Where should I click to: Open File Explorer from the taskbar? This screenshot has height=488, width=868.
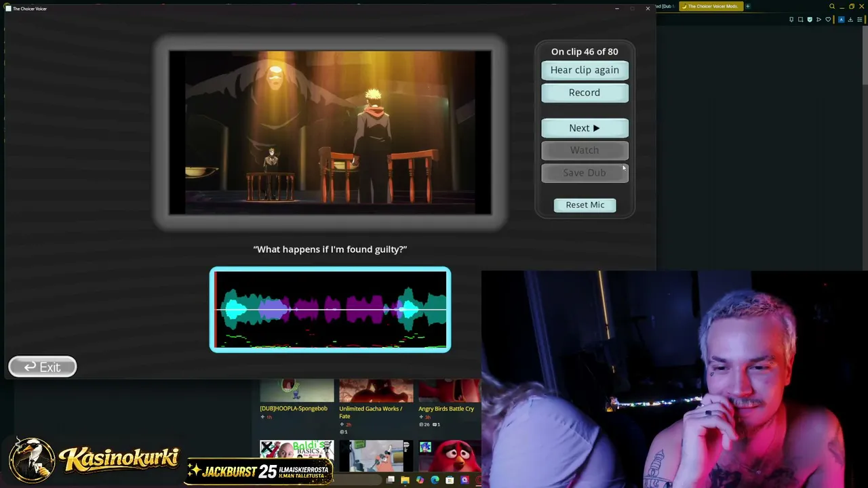tap(405, 481)
